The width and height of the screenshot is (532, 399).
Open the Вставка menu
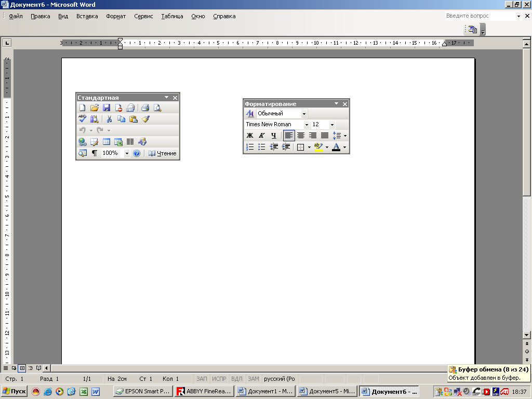[87, 16]
